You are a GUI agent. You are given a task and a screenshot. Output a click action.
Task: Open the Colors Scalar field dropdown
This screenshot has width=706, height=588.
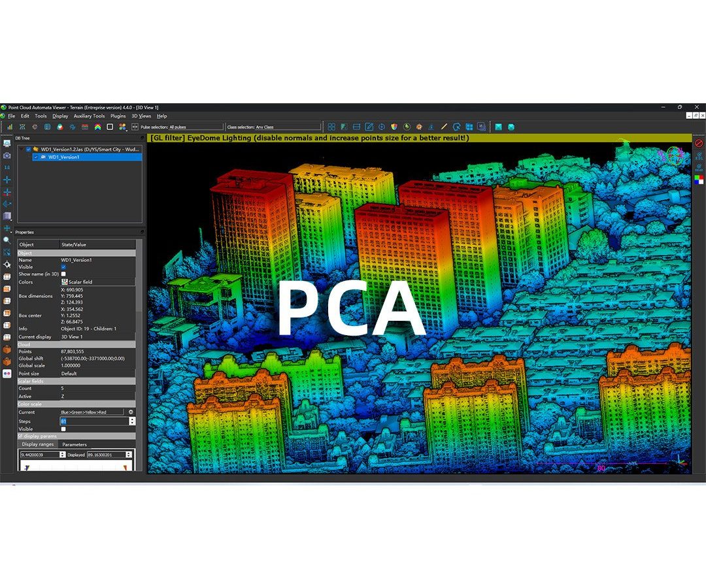click(x=97, y=282)
